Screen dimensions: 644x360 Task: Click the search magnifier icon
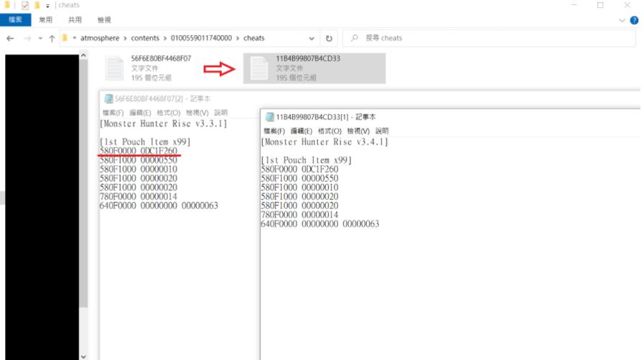[x=355, y=38]
